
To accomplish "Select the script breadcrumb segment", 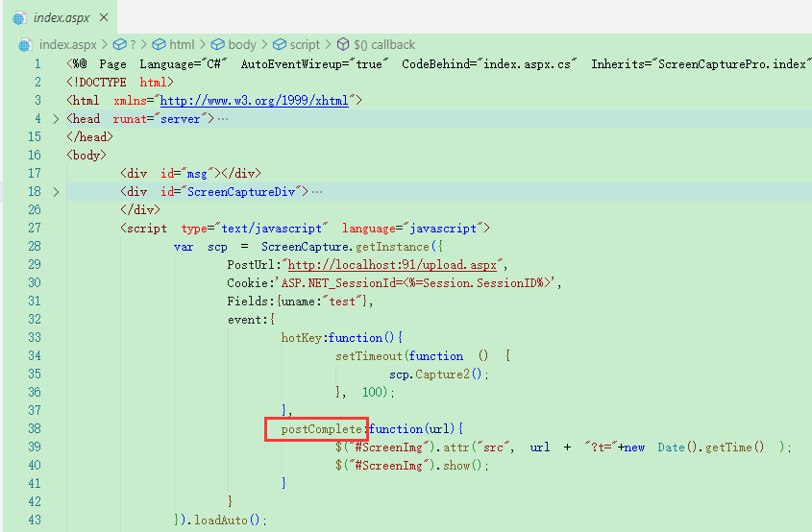I will pos(305,45).
